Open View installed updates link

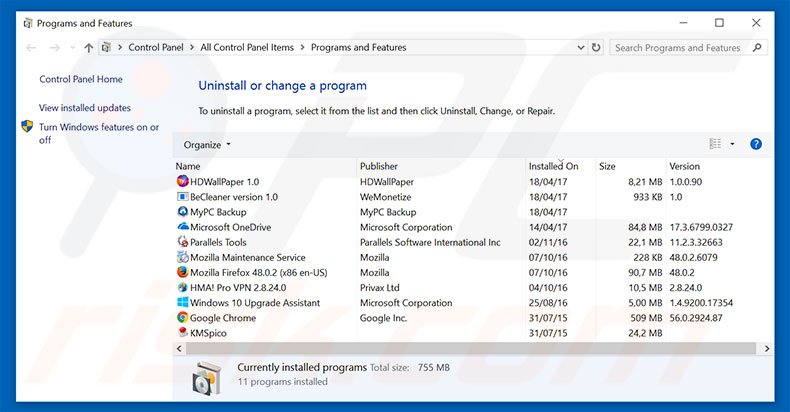(x=85, y=108)
